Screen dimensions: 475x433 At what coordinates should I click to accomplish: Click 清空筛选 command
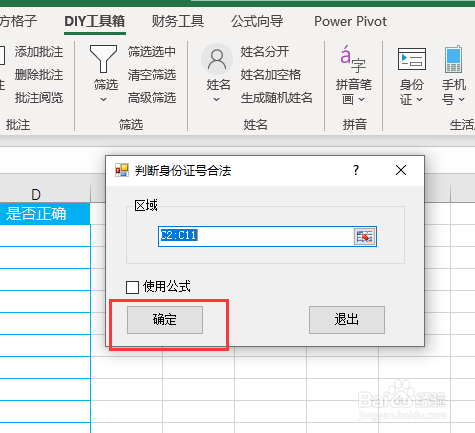pyautogui.click(x=152, y=75)
